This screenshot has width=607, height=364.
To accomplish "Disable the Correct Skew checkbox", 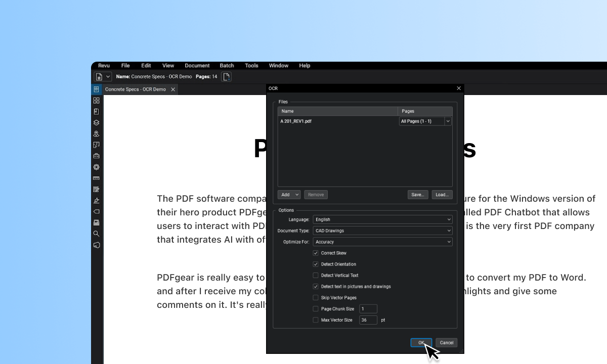I will coord(316,253).
